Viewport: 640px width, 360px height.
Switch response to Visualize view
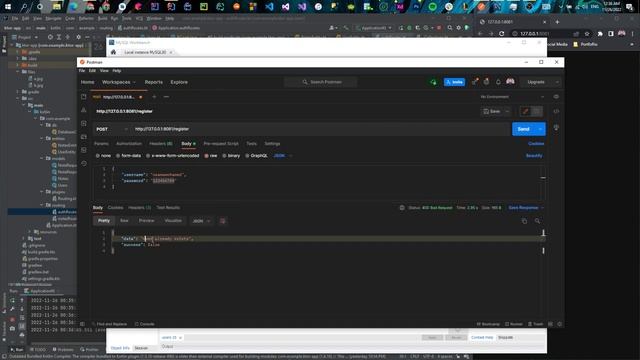tap(173, 221)
